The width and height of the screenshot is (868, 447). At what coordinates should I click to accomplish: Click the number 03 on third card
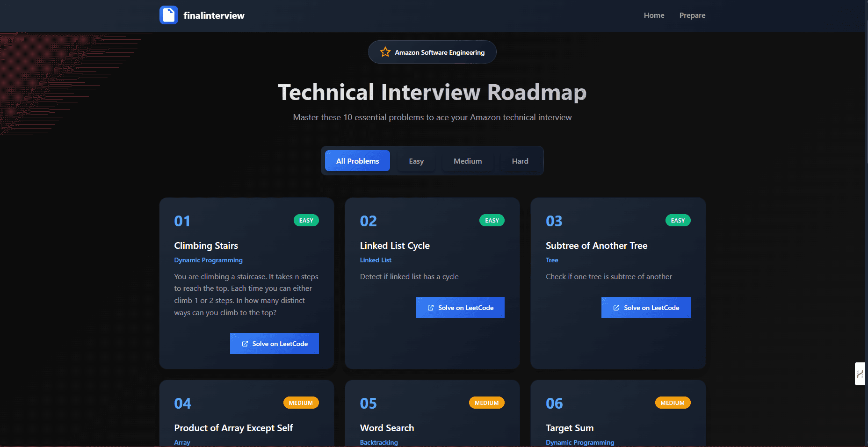(554, 221)
